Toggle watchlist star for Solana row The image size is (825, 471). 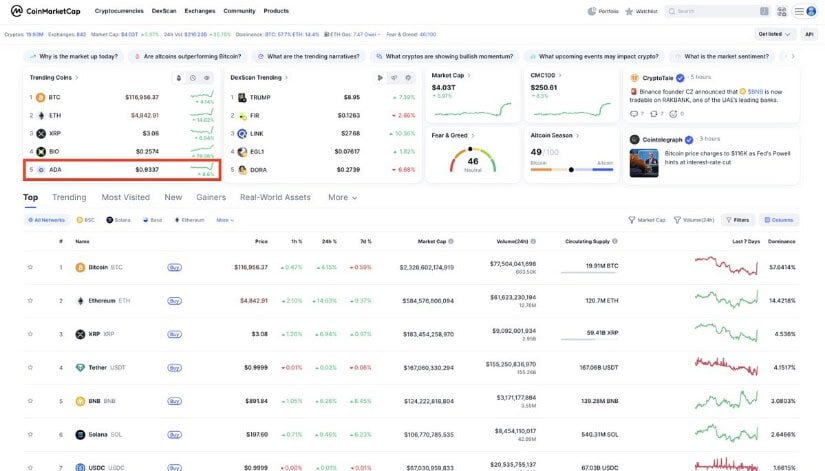(30, 435)
